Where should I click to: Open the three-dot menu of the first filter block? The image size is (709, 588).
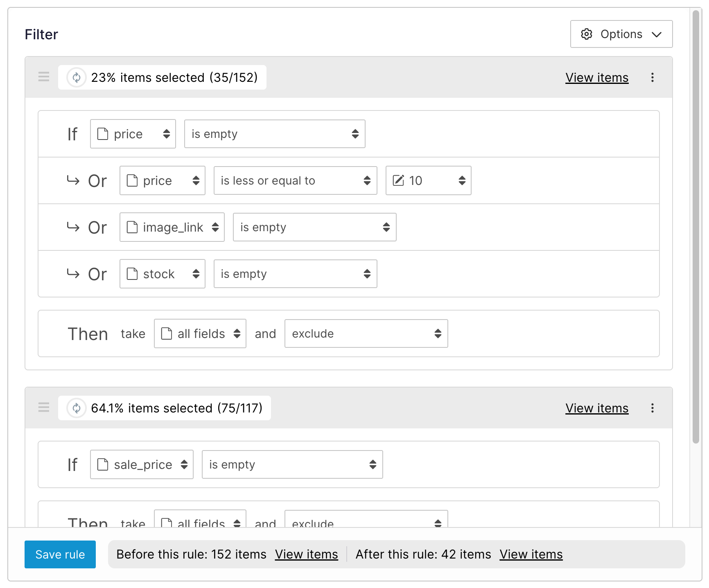point(652,77)
